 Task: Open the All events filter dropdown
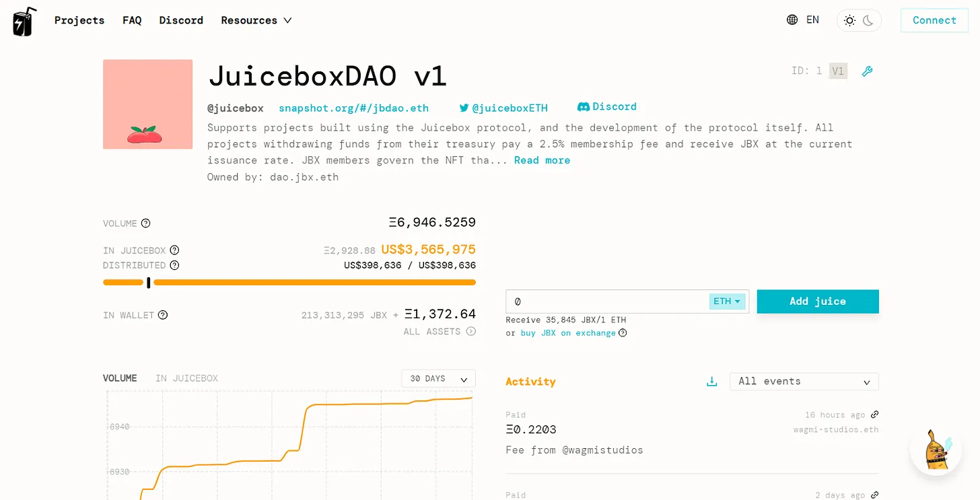click(804, 382)
